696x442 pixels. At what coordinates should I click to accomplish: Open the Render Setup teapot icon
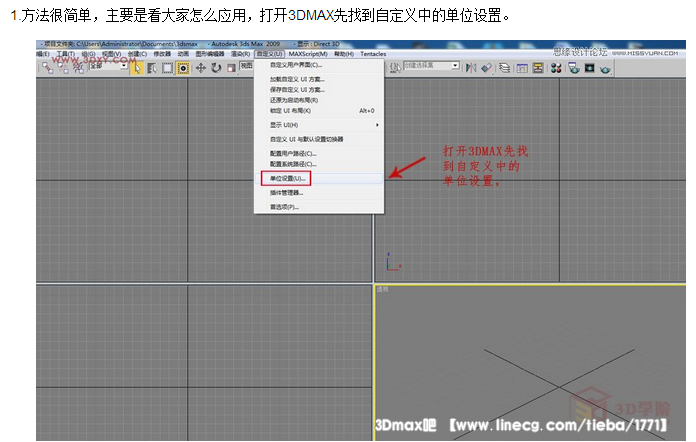(x=574, y=68)
